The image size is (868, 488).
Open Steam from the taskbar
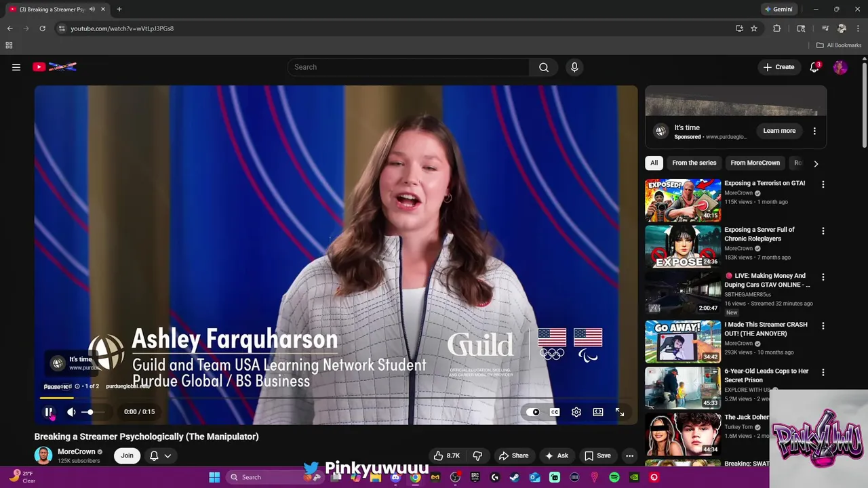pyautogui.click(x=515, y=477)
